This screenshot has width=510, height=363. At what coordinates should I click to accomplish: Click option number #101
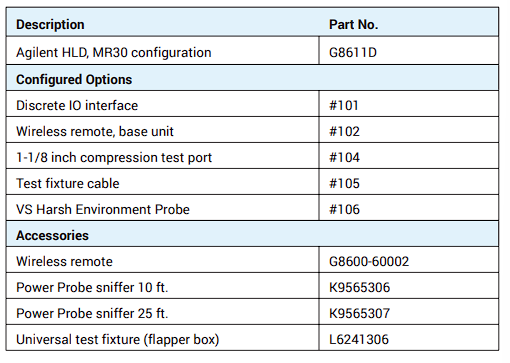click(x=344, y=106)
